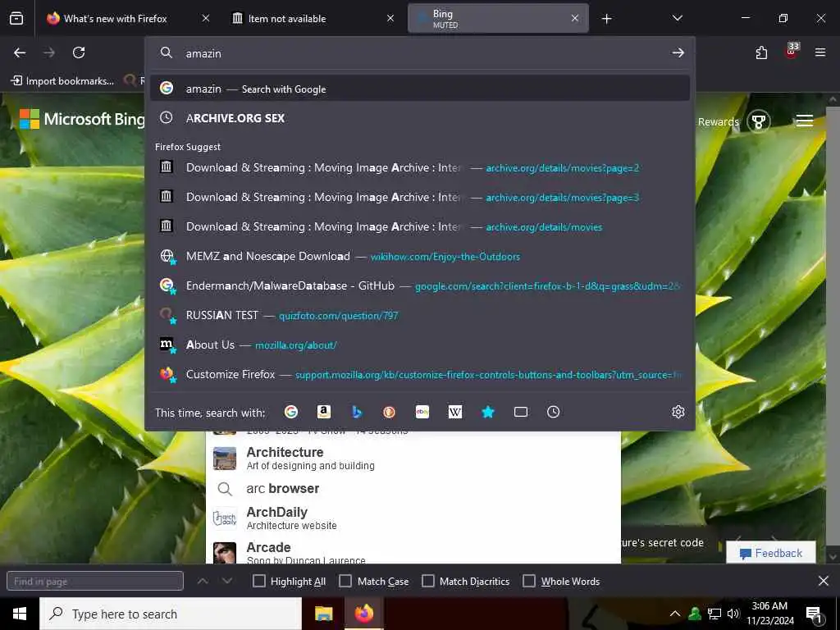
Task: Open Endermanch/MalwareDatabase GitHub suggestion
Action: 419,285
